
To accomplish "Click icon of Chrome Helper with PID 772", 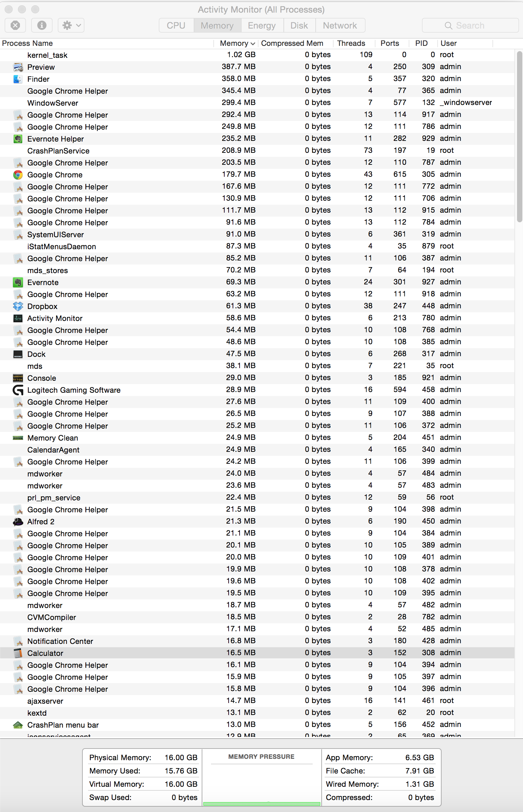I will [x=18, y=187].
